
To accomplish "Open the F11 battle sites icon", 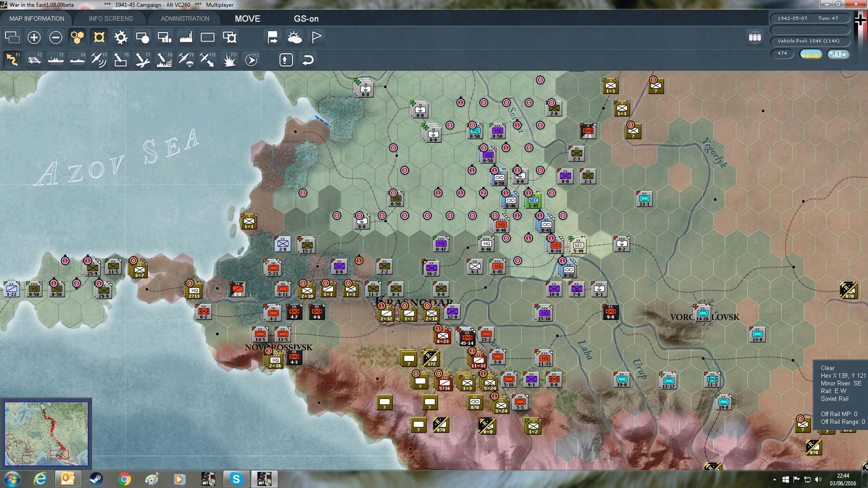I will click(229, 60).
